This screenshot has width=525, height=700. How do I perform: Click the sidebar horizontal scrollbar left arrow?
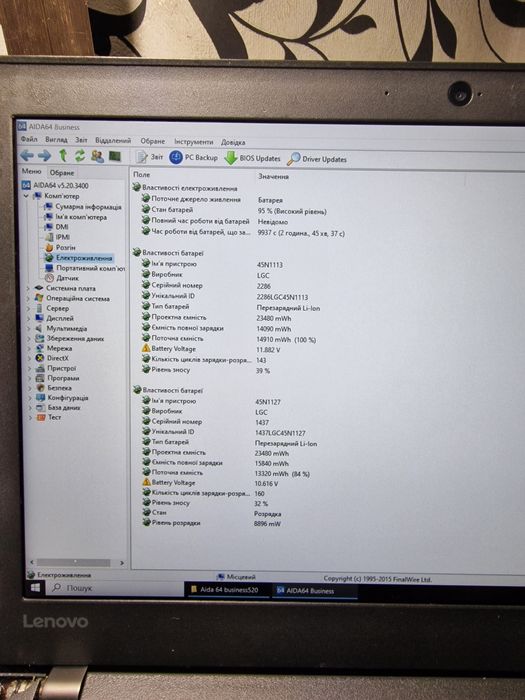pyautogui.click(x=32, y=562)
